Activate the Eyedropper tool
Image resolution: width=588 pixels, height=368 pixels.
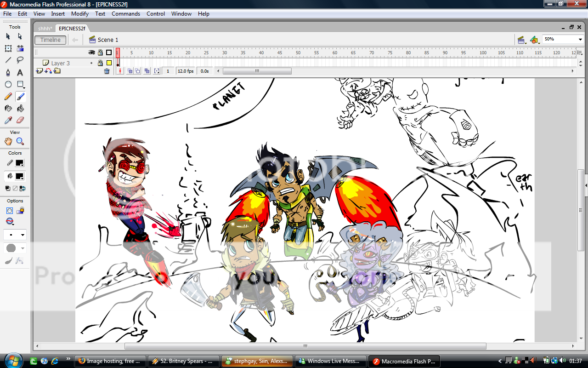point(8,120)
